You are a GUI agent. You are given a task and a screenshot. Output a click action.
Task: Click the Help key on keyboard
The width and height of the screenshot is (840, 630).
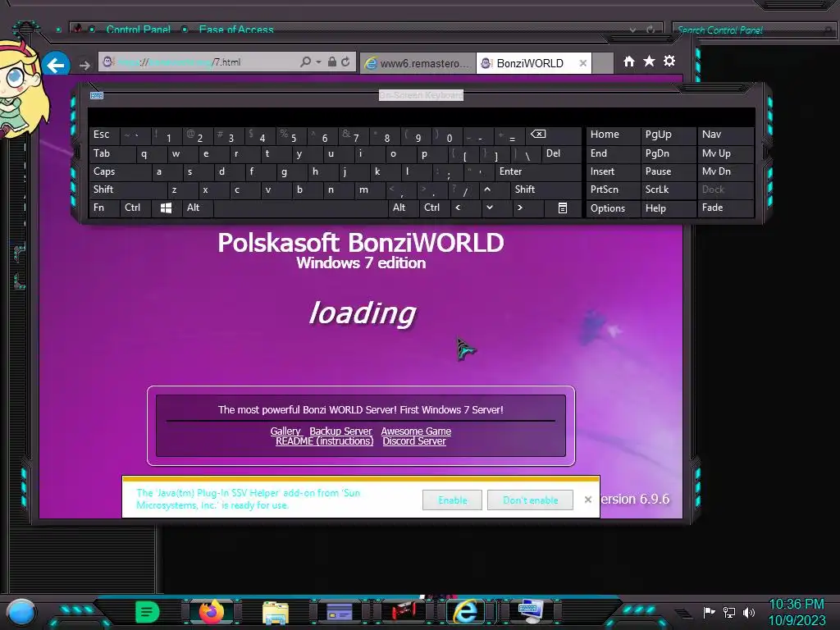click(x=668, y=208)
